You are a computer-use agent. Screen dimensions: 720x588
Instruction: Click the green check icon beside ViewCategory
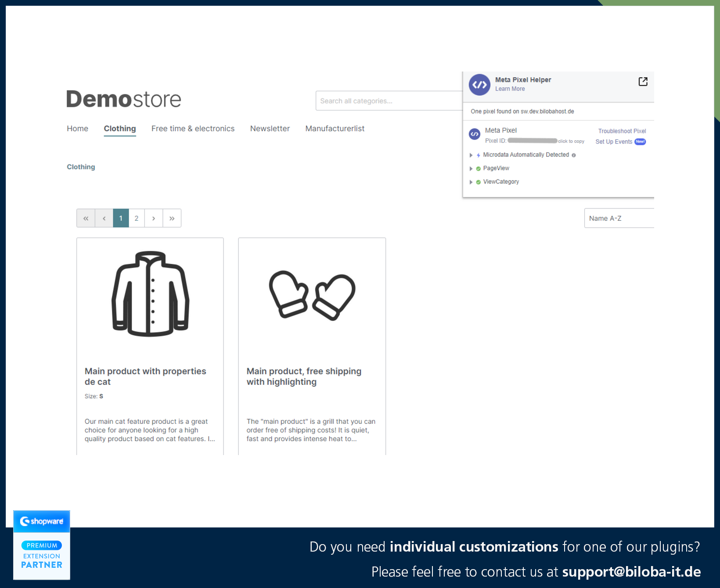(479, 182)
